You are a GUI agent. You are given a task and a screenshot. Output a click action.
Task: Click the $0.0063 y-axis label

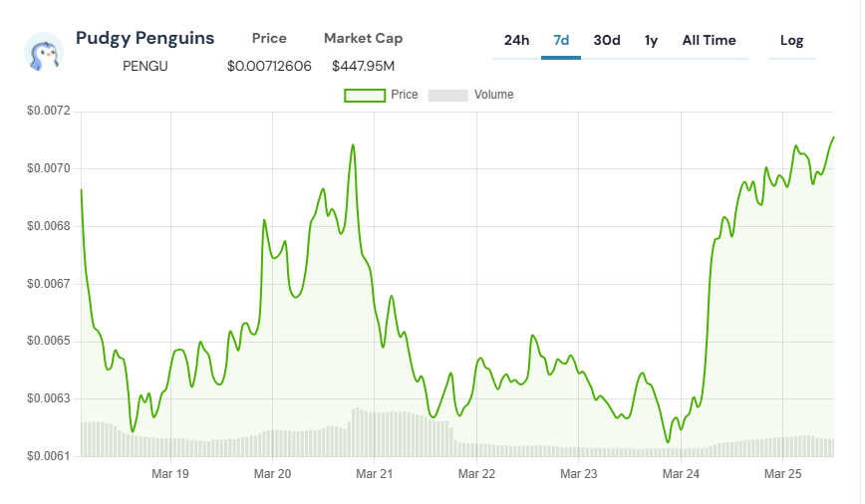pyautogui.click(x=49, y=398)
